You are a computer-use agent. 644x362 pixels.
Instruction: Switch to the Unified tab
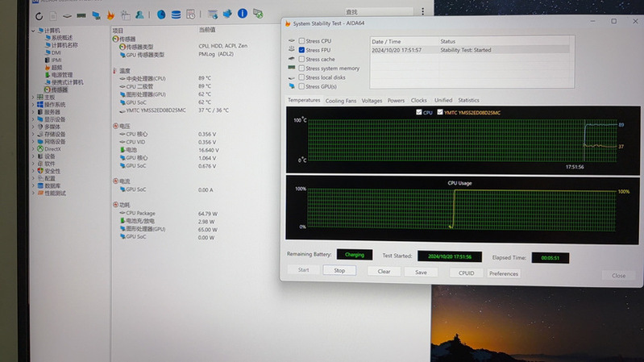coord(443,100)
